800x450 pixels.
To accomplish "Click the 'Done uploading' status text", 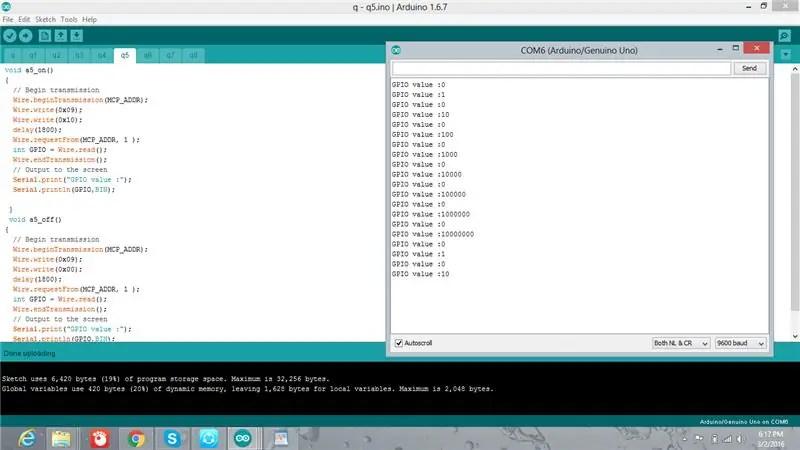I will [29, 354].
